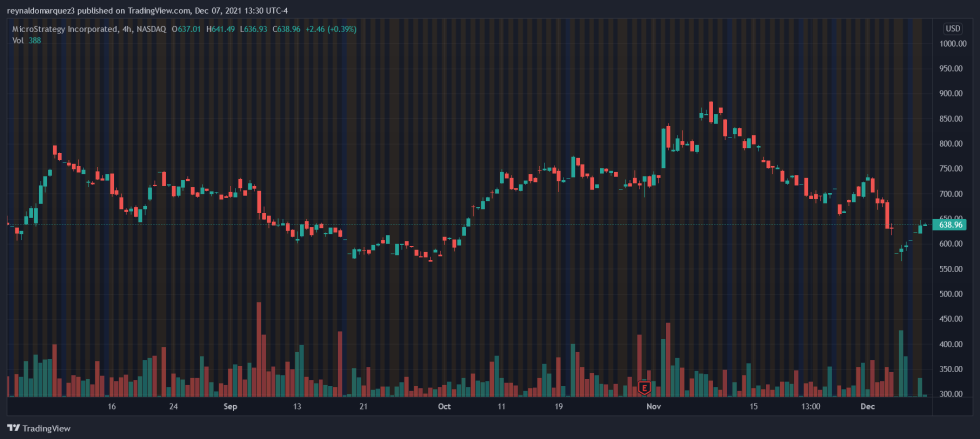Click the 'Nov' label on time axis

pos(654,407)
